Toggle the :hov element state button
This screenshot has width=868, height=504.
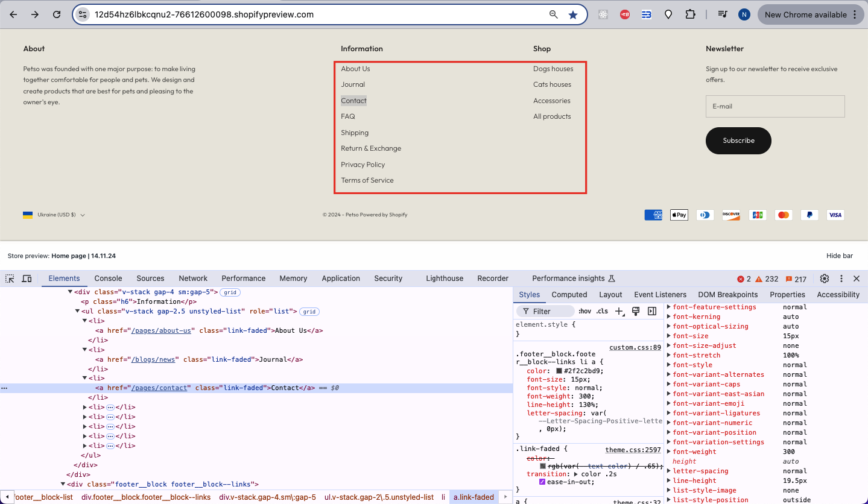tap(584, 311)
